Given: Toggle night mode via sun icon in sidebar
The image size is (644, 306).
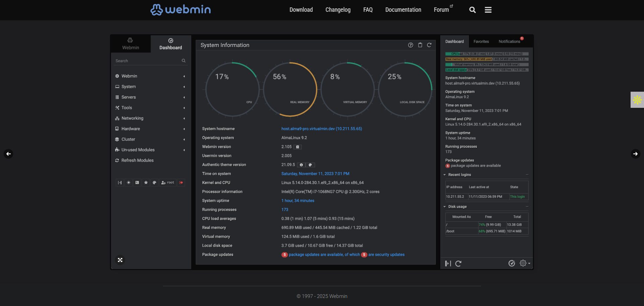Looking at the screenshot, I should point(128,183).
